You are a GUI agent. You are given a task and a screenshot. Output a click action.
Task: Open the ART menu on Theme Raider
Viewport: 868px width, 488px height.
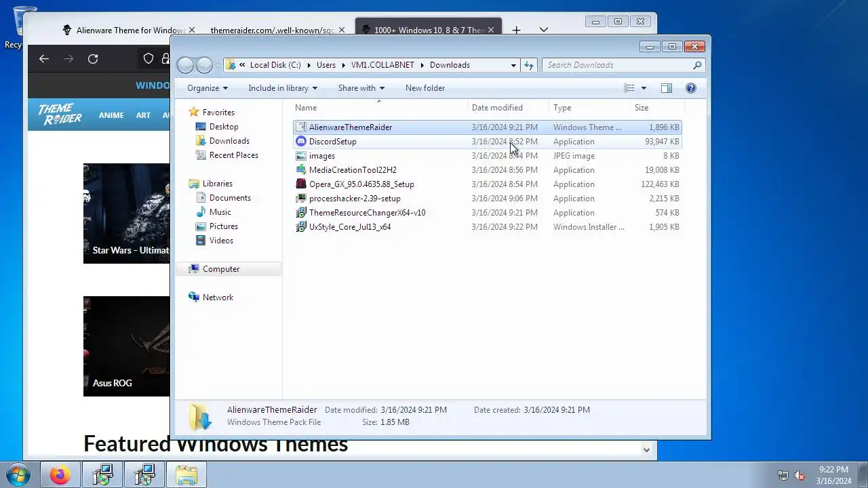[x=143, y=115]
